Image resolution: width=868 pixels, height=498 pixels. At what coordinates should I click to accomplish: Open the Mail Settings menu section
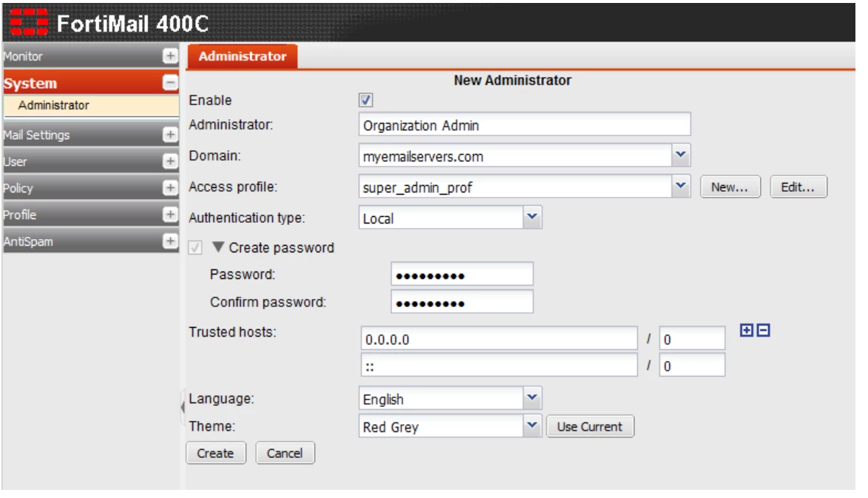(x=90, y=135)
